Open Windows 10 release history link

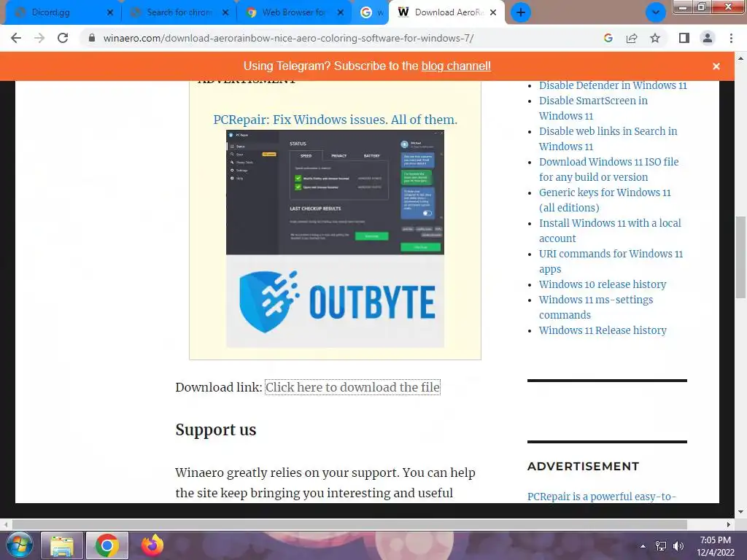coord(602,284)
